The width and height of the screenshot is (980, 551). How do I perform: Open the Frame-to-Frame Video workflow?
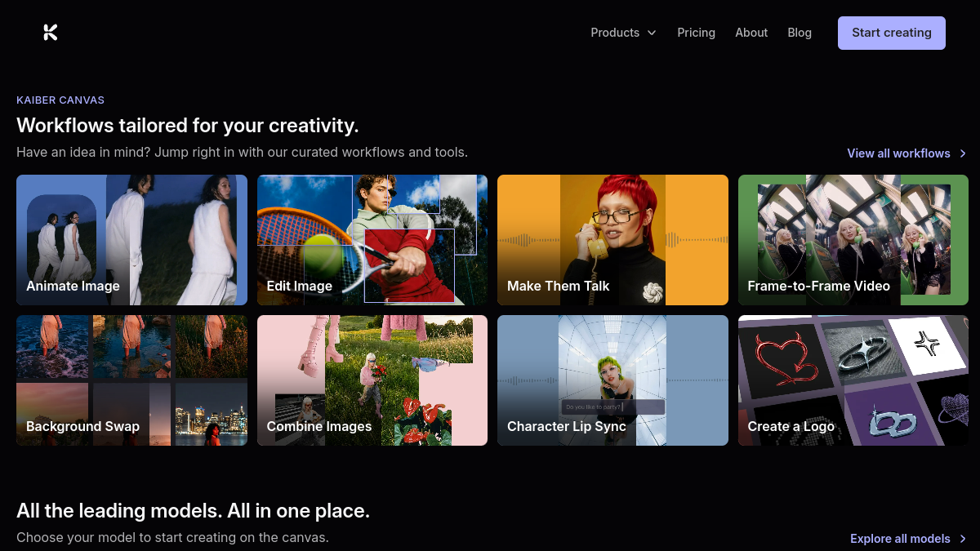point(853,240)
